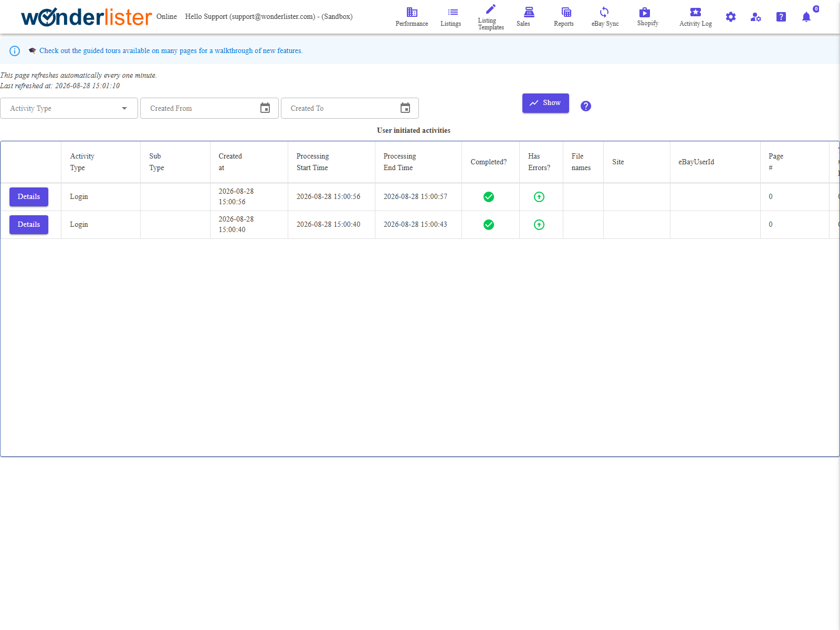The height and width of the screenshot is (630, 840).
Task: Click the Created To date field
Action: click(x=350, y=108)
